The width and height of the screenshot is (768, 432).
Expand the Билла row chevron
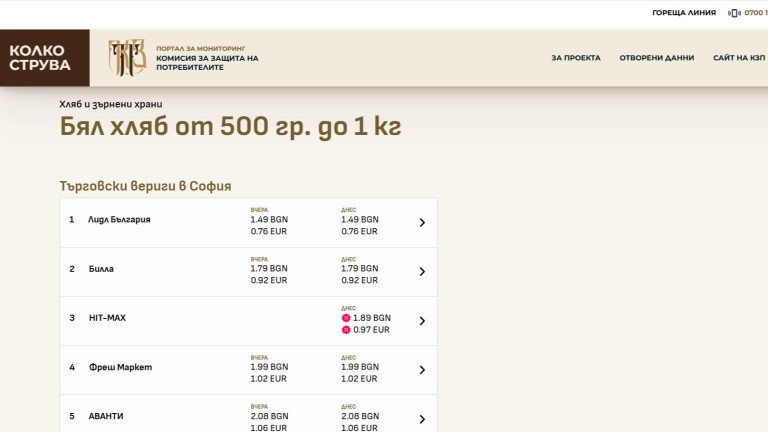[x=421, y=272]
